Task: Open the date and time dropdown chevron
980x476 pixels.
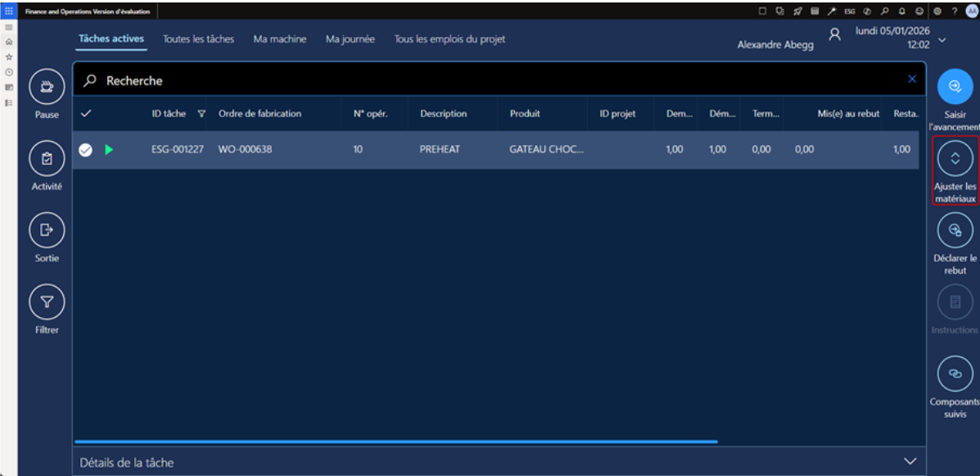Action: point(942,39)
